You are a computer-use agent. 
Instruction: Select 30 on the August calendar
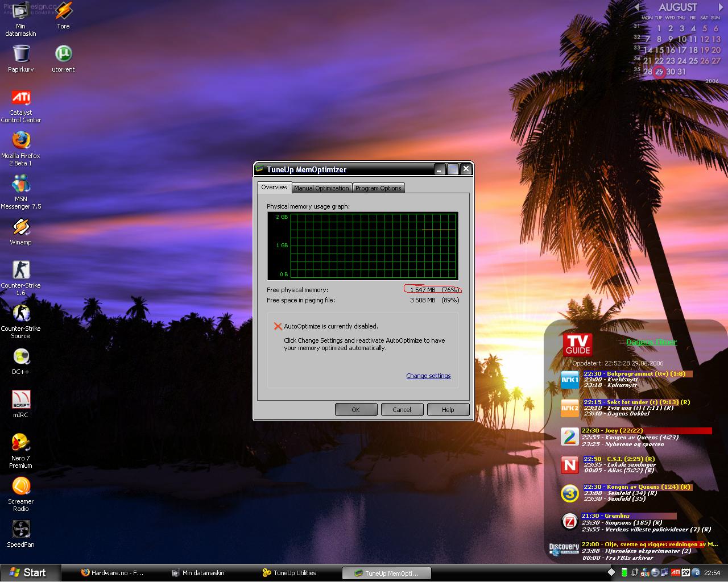click(671, 72)
